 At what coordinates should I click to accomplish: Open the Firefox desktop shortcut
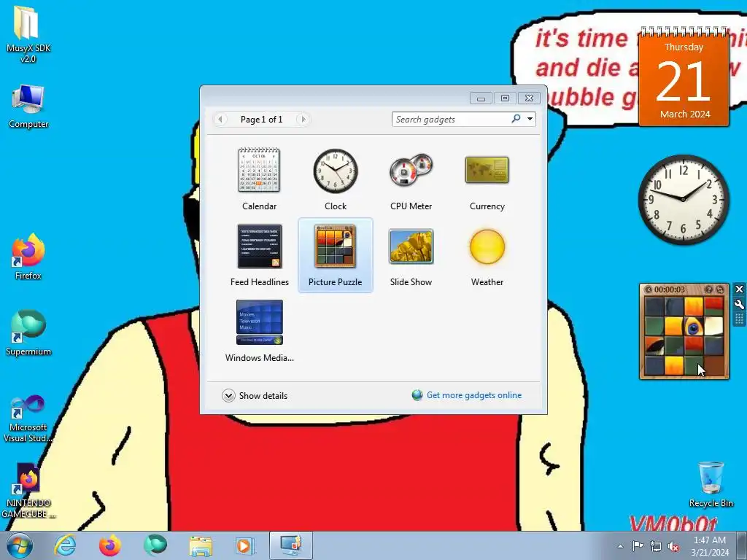(x=28, y=257)
